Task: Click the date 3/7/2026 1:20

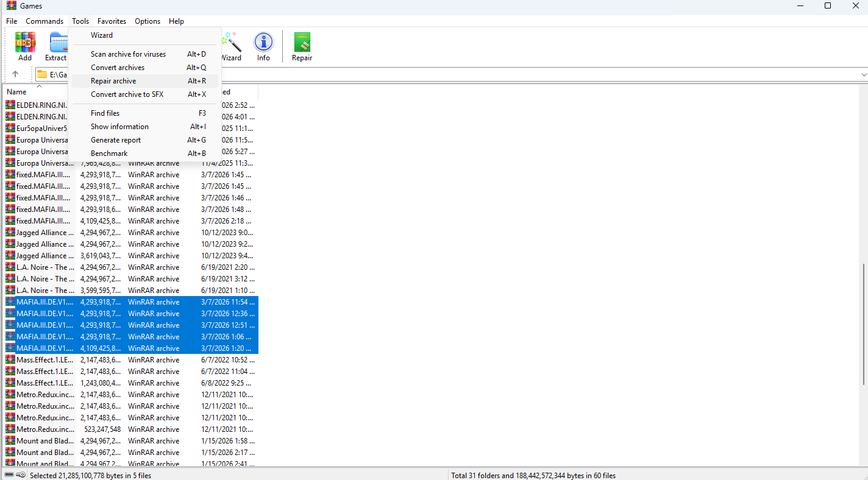Action: [x=227, y=348]
